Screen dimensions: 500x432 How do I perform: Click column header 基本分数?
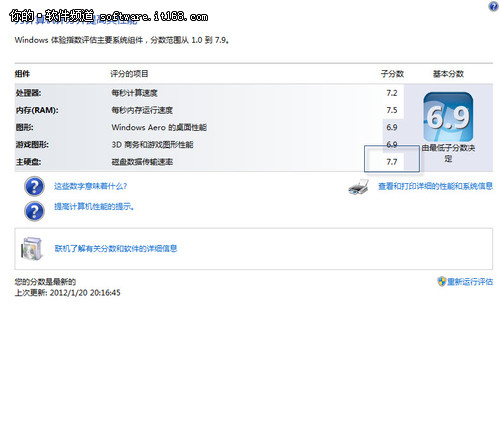pyautogui.click(x=448, y=74)
